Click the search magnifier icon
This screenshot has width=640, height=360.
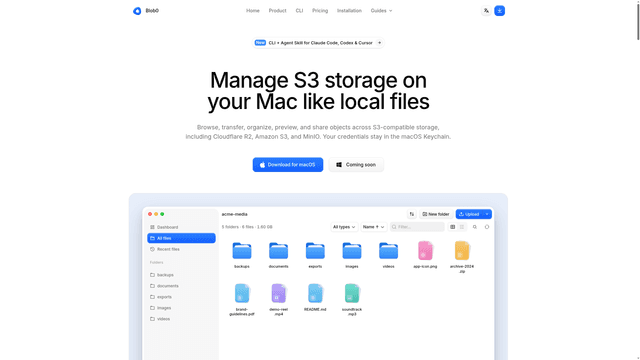475,227
